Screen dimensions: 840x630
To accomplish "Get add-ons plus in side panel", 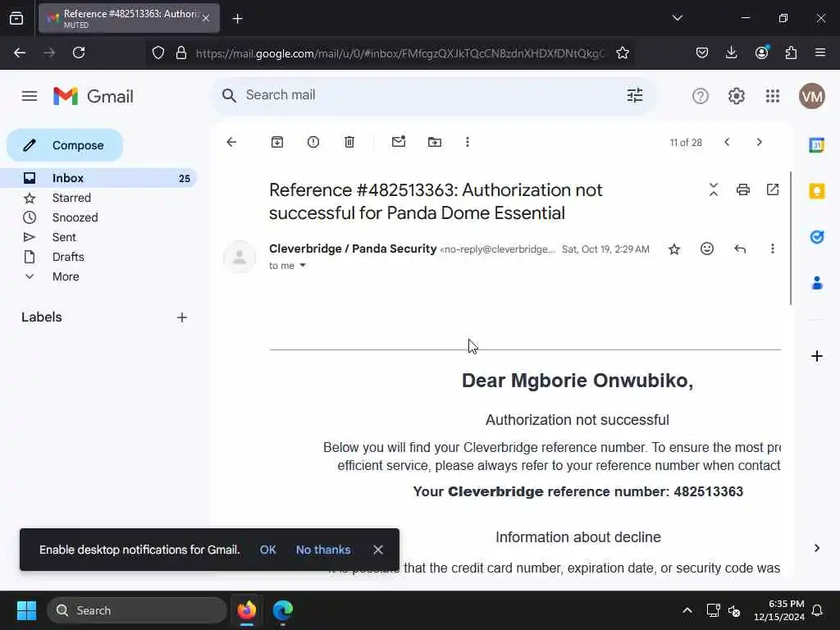I will [x=816, y=356].
